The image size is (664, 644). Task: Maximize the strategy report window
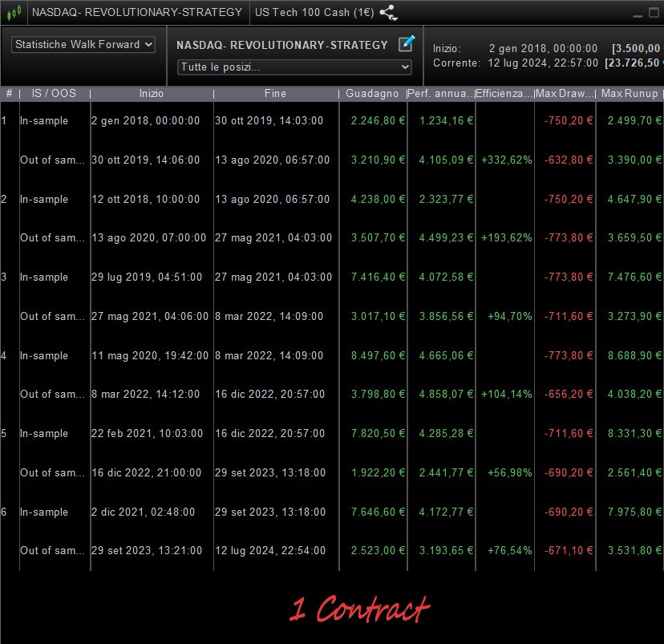point(654,13)
